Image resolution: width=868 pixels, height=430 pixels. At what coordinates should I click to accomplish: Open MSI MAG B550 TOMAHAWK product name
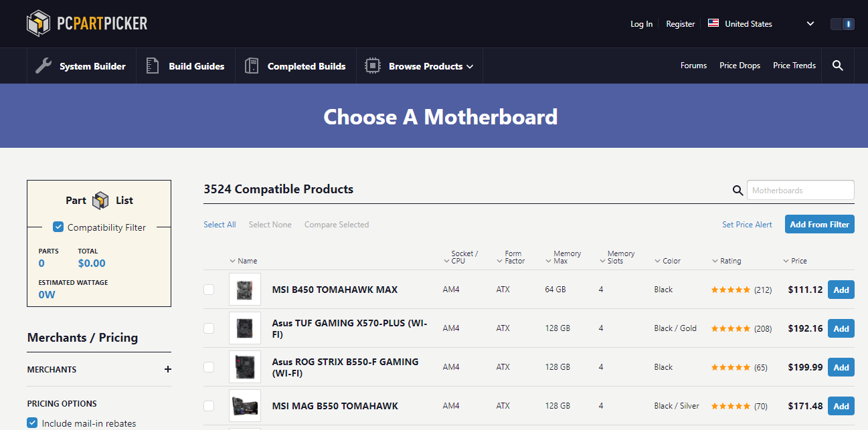point(335,406)
